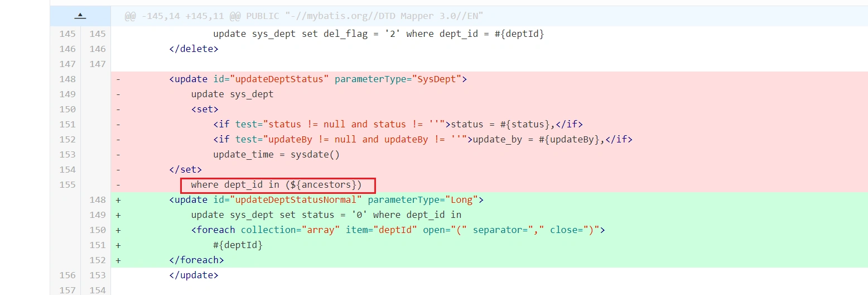Click the added line with id="updateDeptStatusNormal"
The image size is (868, 295).
coord(326,200)
